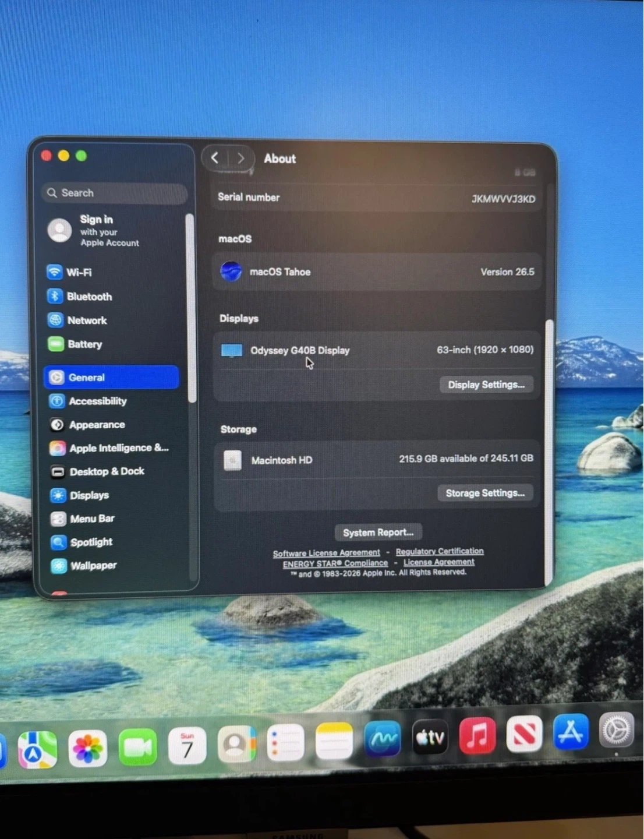644x839 pixels.
Task: Focus the Search field in sidebar
Action: tap(115, 193)
